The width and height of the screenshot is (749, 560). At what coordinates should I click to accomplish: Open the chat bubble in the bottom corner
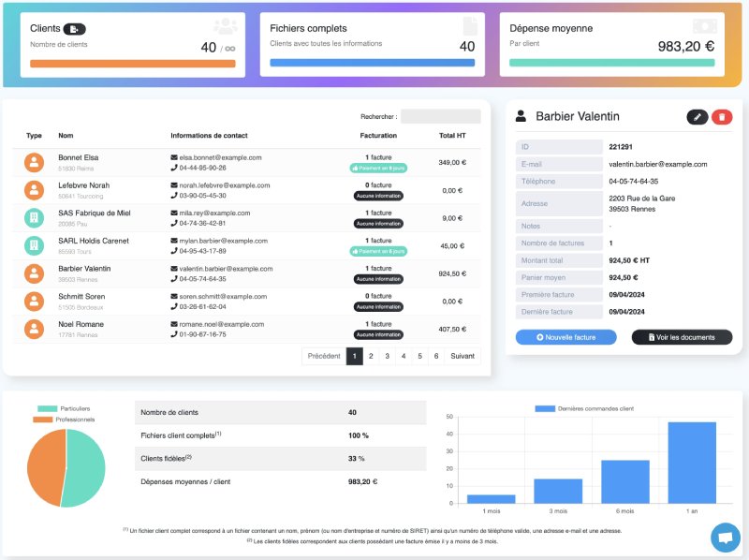click(725, 538)
